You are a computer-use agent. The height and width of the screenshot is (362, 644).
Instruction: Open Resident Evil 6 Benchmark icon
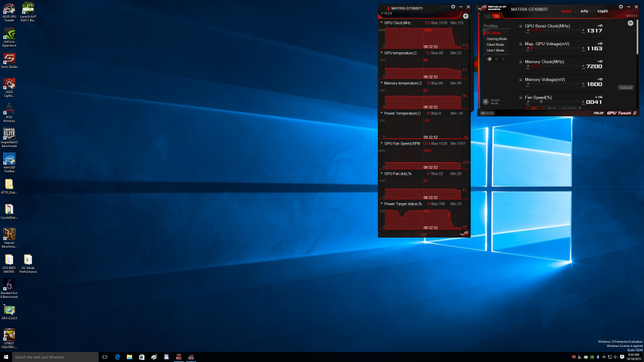[x=9, y=288]
